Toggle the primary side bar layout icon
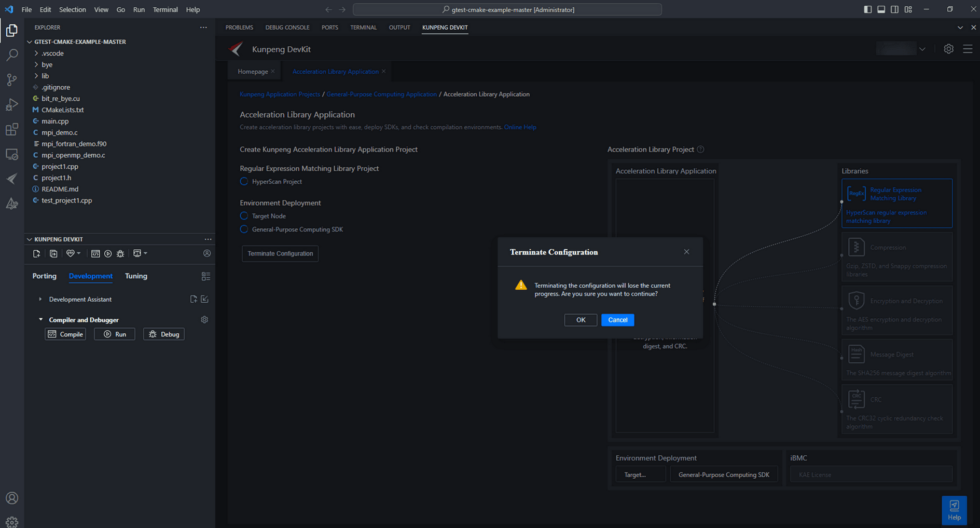The height and width of the screenshot is (528, 980). point(867,9)
